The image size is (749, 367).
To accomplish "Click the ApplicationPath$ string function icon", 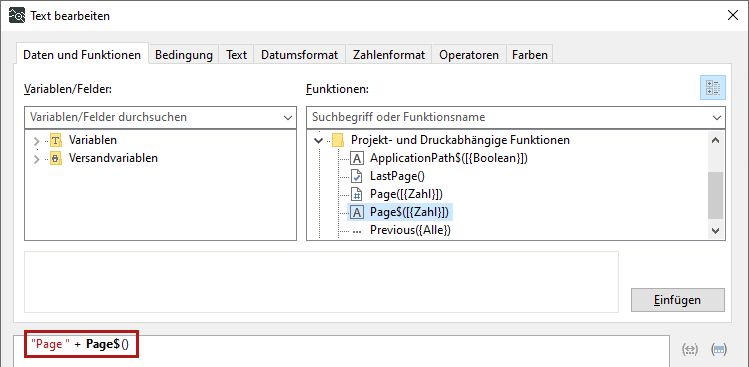I will [x=357, y=158].
